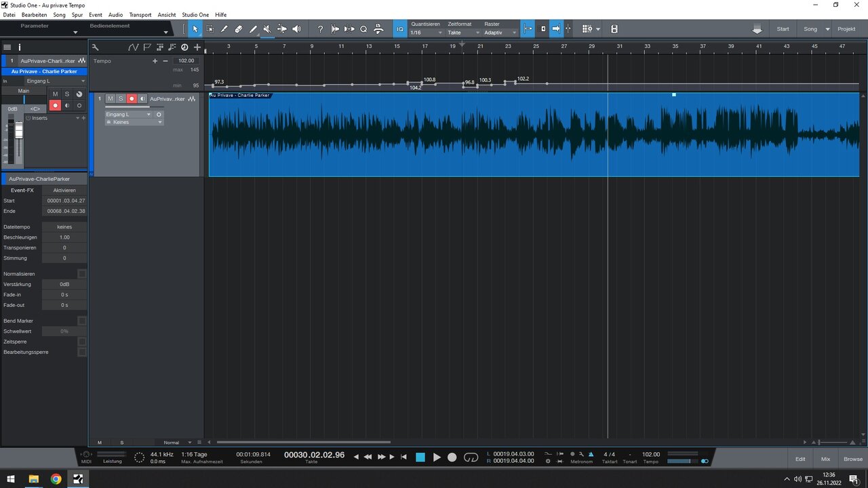Viewport: 868px width, 488px height.
Task: Open the track wrench settings icon
Action: tap(95, 47)
